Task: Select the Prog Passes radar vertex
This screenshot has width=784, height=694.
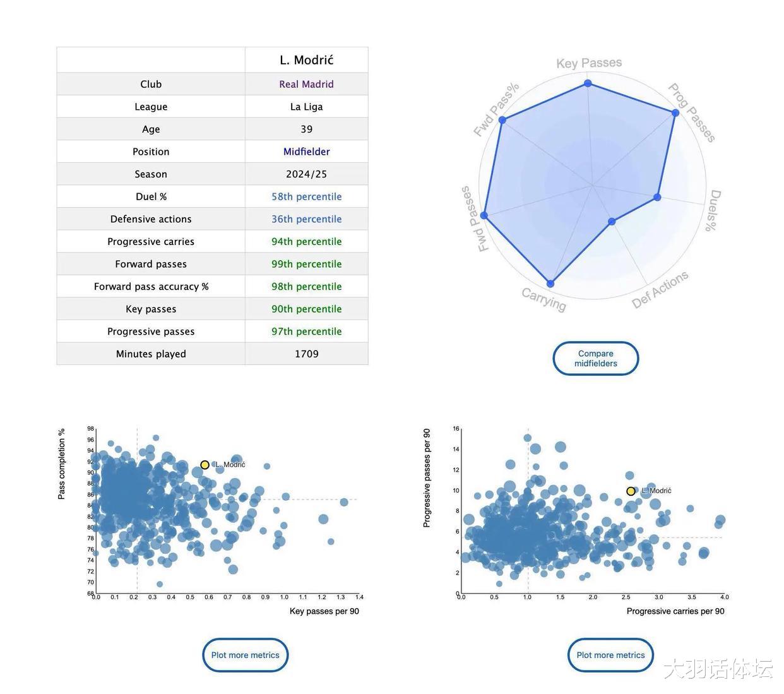Action: (675, 113)
